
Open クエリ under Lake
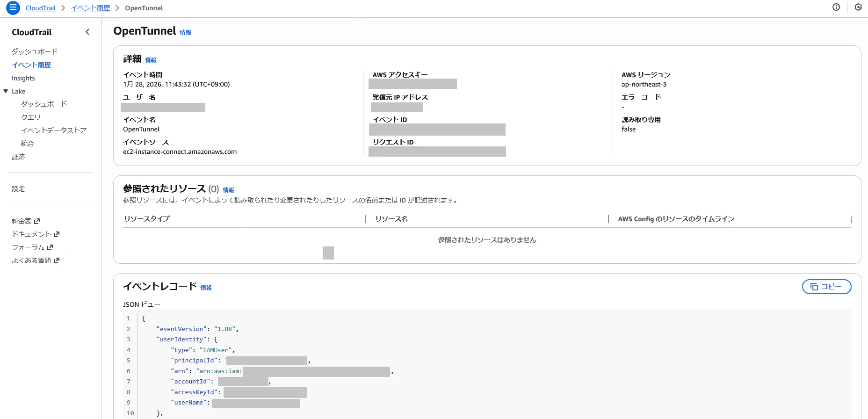coord(31,117)
